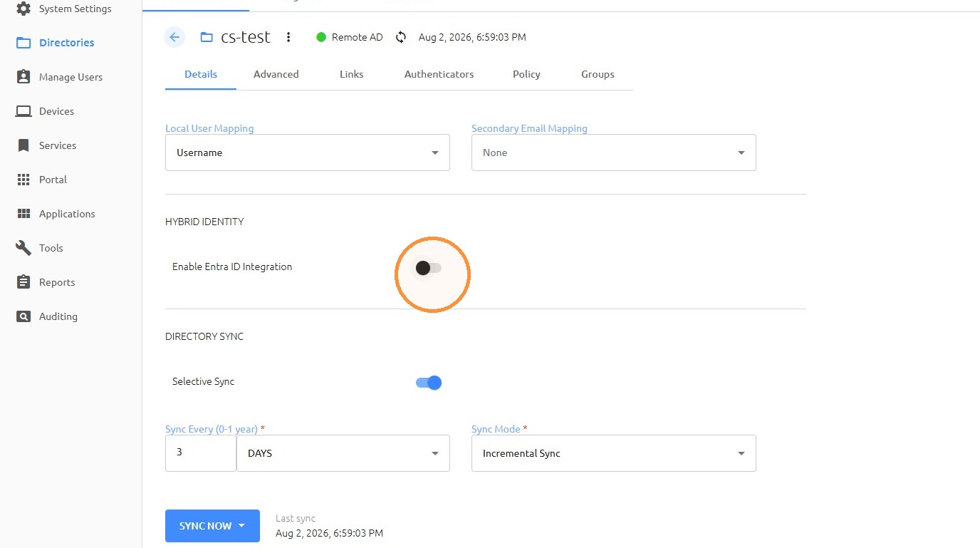Click the folder icon beside cs-test
The image size is (980, 548).
coord(207,37)
